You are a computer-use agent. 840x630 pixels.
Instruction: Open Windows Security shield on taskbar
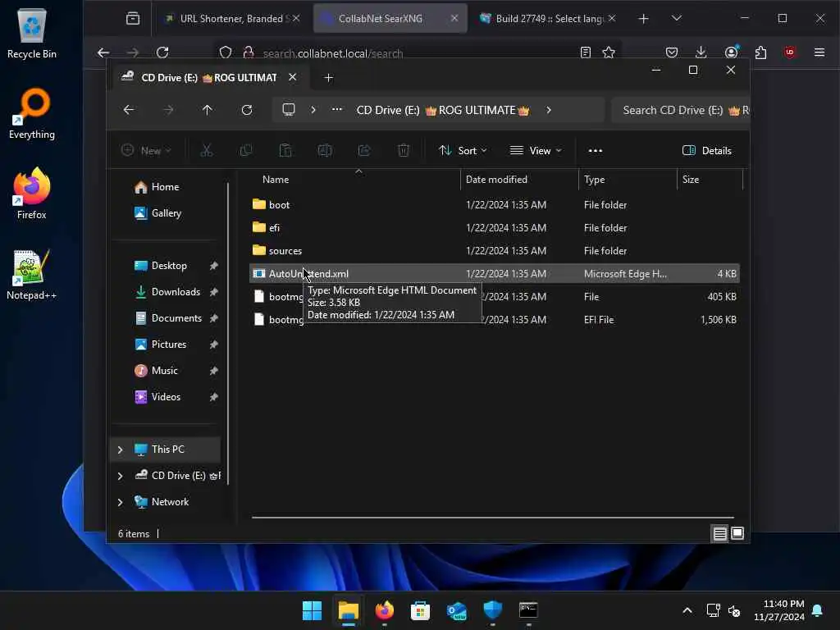(x=492, y=610)
